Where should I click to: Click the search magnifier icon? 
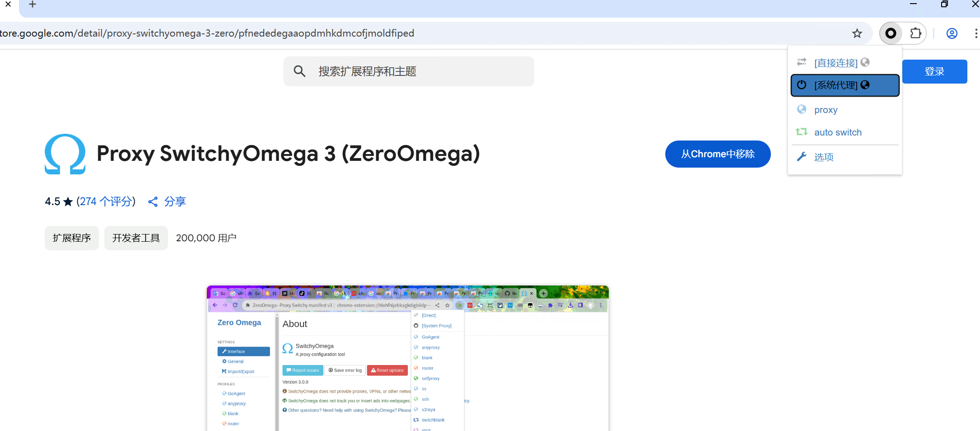click(299, 71)
